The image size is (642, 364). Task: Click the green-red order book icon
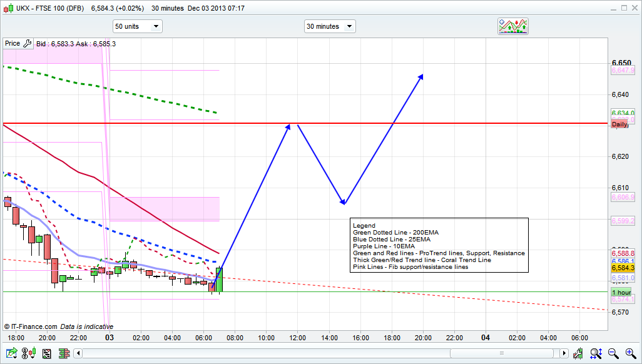pos(63,353)
